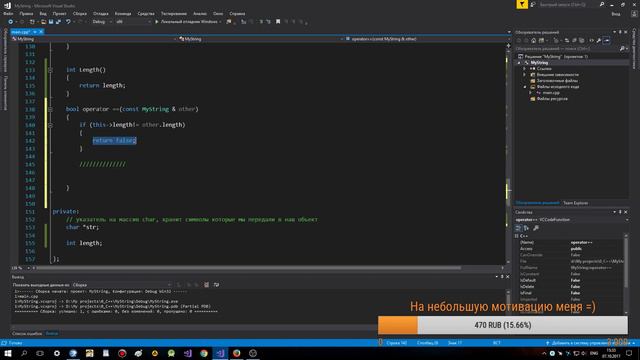
Task: Open the editor zoom level dropdown
Action: click(20, 268)
